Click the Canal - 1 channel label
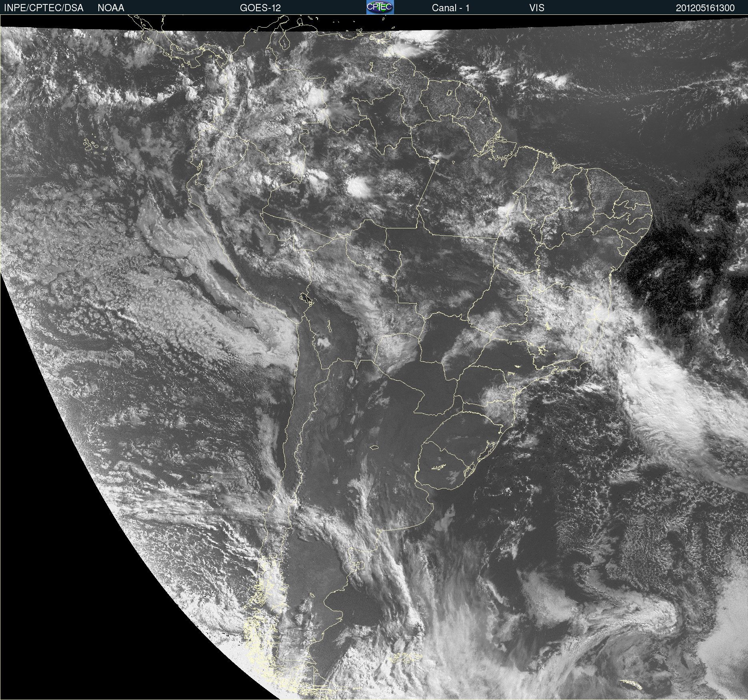 [x=451, y=8]
